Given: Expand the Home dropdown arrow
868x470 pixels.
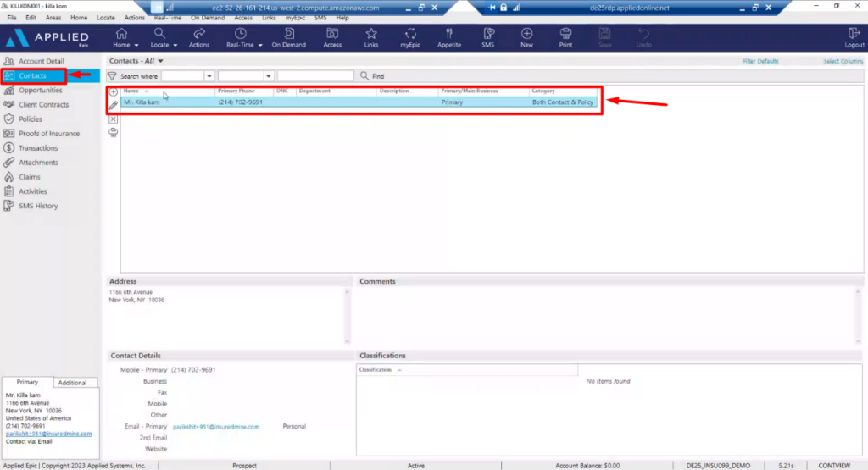Looking at the screenshot, I should [x=136, y=46].
